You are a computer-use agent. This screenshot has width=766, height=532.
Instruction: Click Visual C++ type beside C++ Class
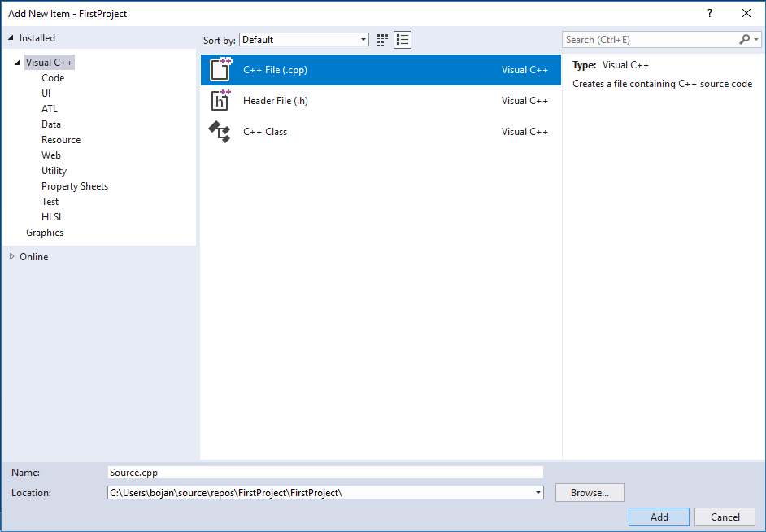click(x=524, y=132)
